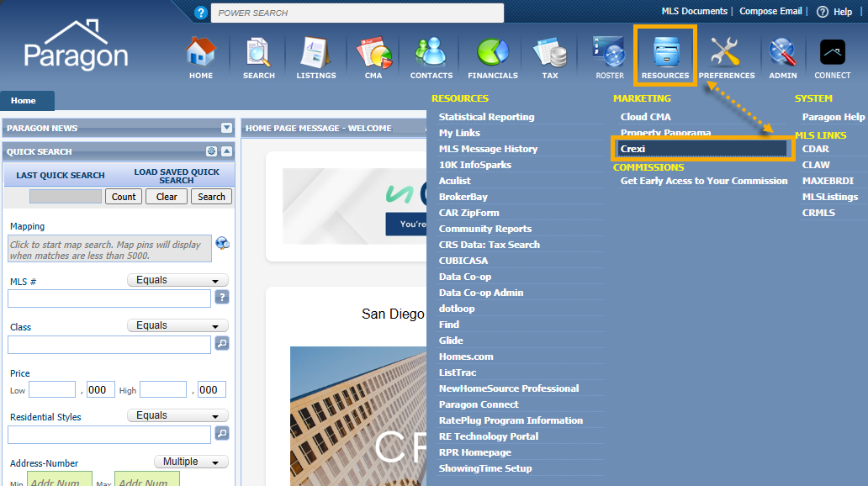Select Cloud CMA under Marketing
This screenshot has width=868, height=486.
[645, 117]
